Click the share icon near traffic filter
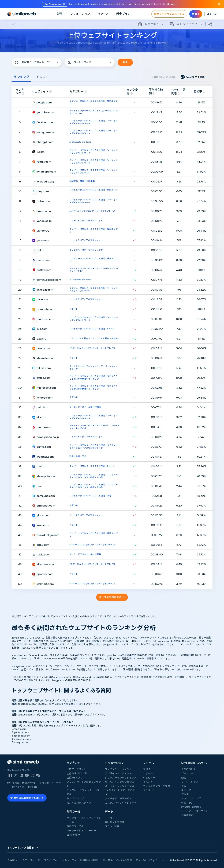The image size is (224, 868). (210, 24)
